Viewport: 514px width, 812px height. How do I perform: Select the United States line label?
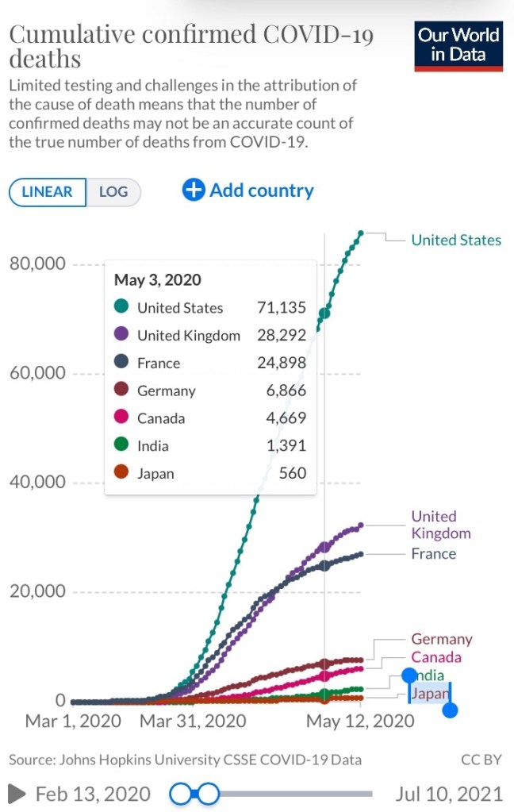pyautogui.click(x=456, y=240)
